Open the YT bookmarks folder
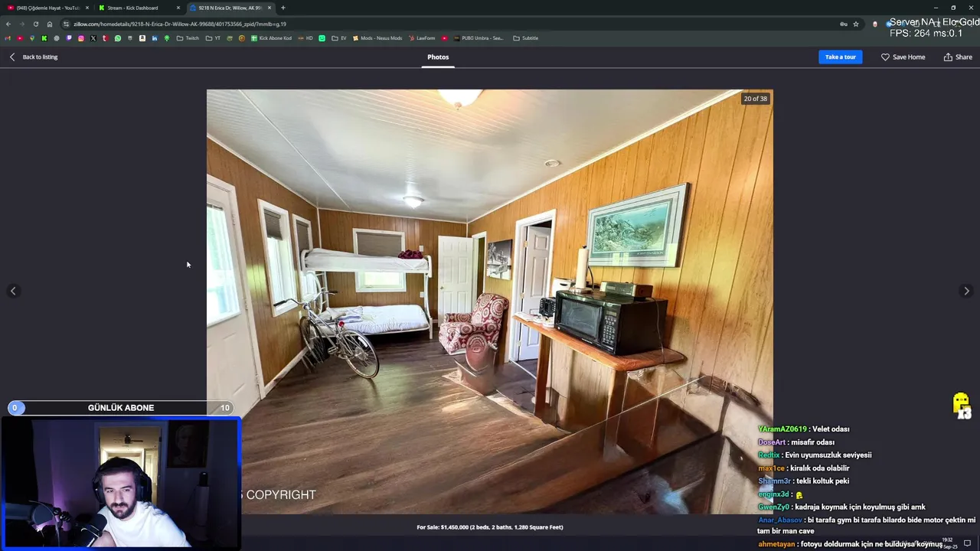 click(213, 37)
